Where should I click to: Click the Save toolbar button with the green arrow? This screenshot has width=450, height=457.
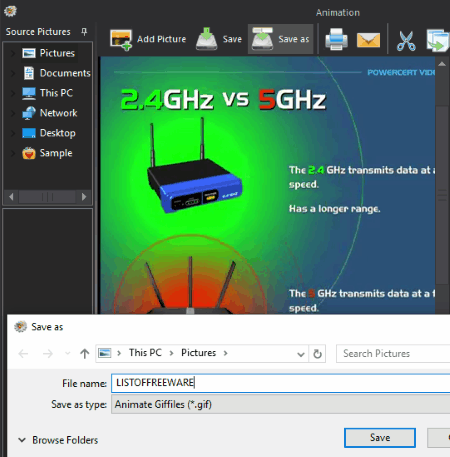point(219,39)
